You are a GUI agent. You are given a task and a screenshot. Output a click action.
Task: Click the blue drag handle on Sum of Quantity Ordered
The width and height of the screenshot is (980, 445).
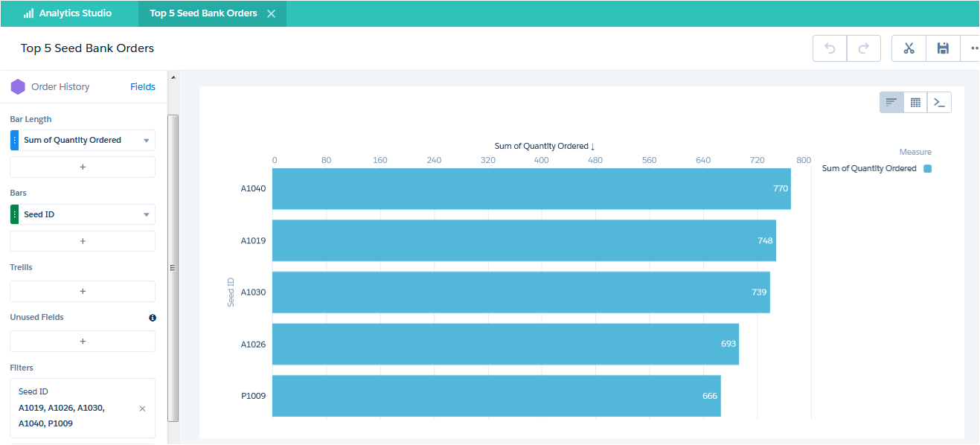click(x=14, y=140)
